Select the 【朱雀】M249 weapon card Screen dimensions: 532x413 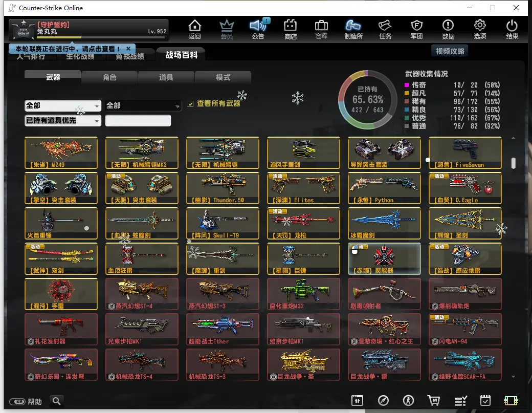pyautogui.click(x=61, y=153)
